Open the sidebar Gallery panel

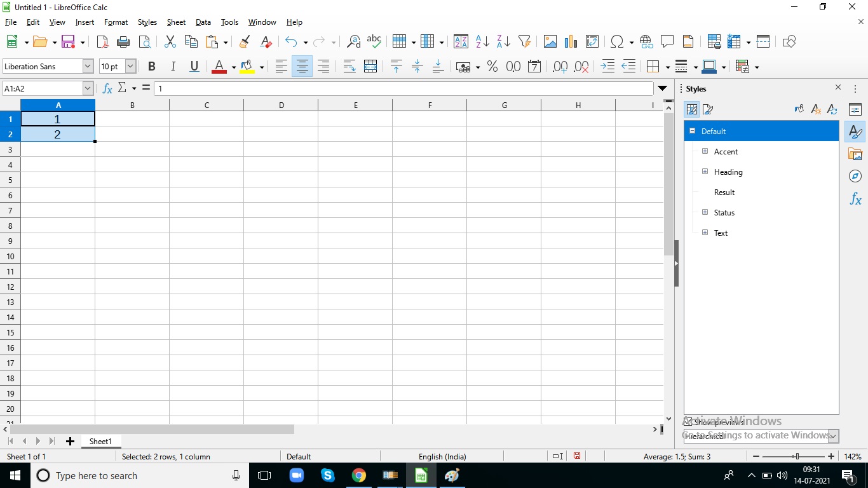(x=855, y=154)
